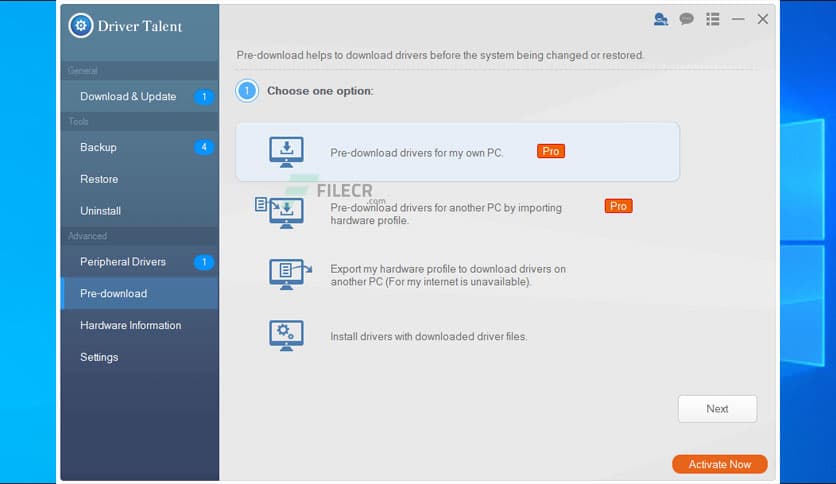Close the Driver Talent window
Image resolution: width=836 pixels, height=484 pixels.
[763, 19]
